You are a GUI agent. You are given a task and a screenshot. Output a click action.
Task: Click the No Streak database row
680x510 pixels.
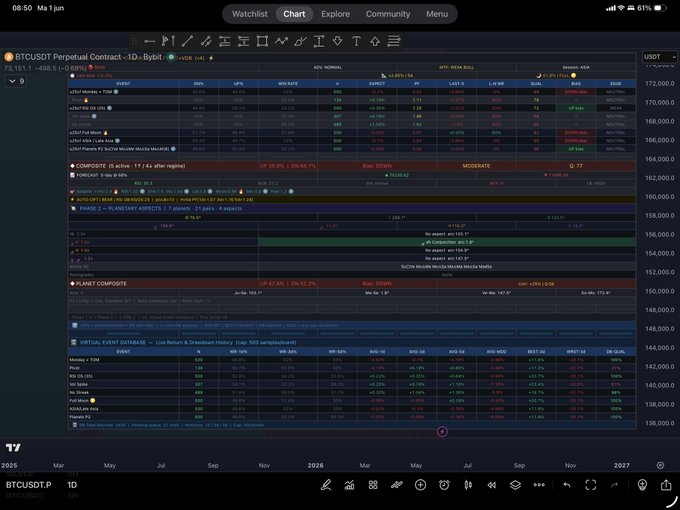point(352,392)
